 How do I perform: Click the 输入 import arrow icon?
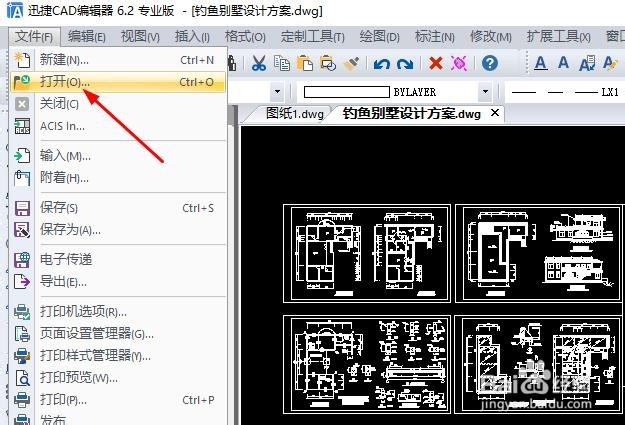click(x=22, y=155)
